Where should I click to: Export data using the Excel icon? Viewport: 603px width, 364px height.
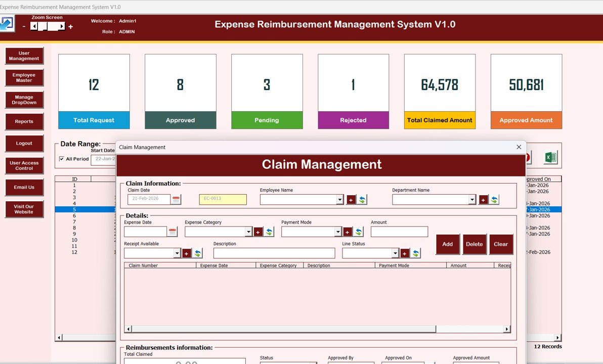[550, 157]
